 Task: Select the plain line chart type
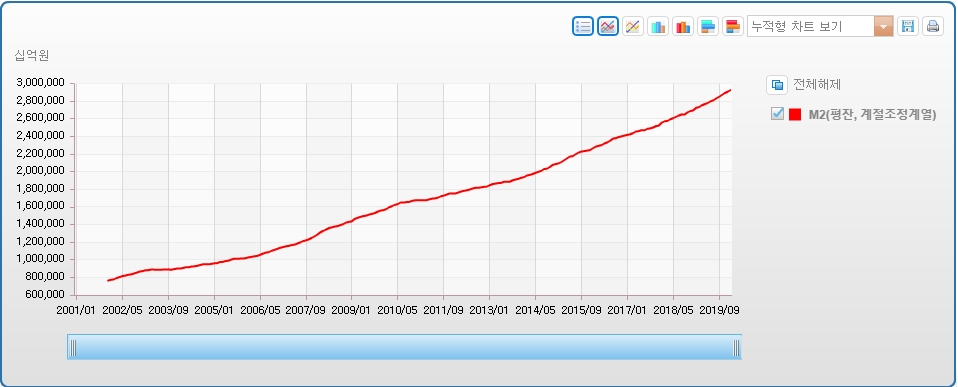(633, 26)
